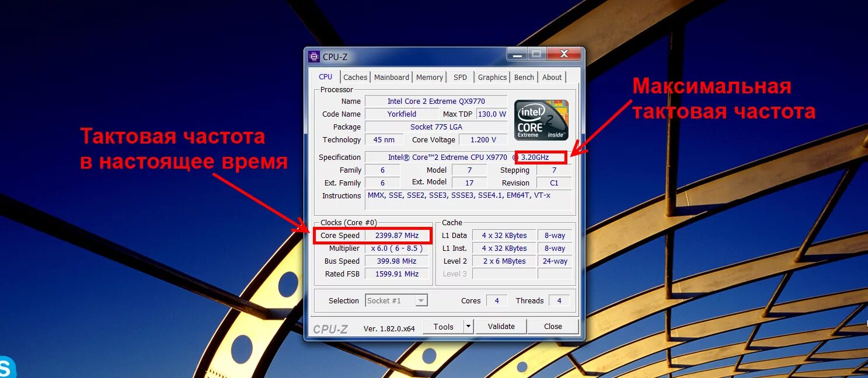Click the Level 2 24-way field
The width and height of the screenshot is (868, 378).
555,261
